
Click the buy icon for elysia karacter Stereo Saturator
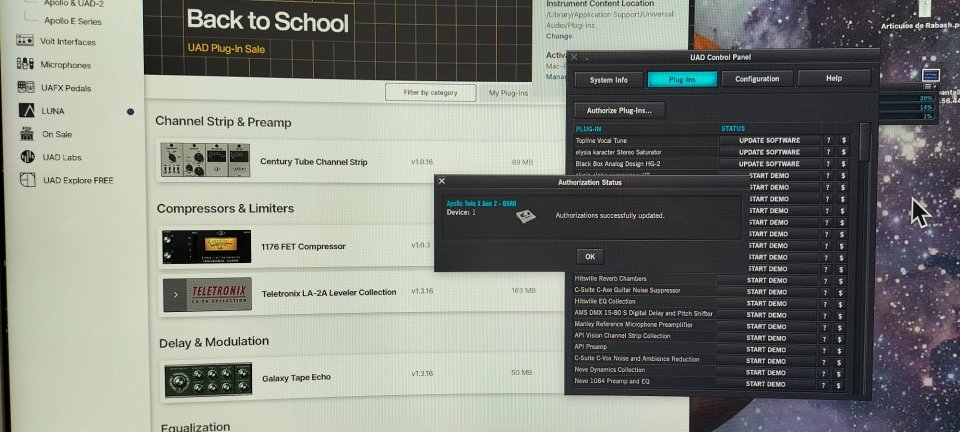843,152
